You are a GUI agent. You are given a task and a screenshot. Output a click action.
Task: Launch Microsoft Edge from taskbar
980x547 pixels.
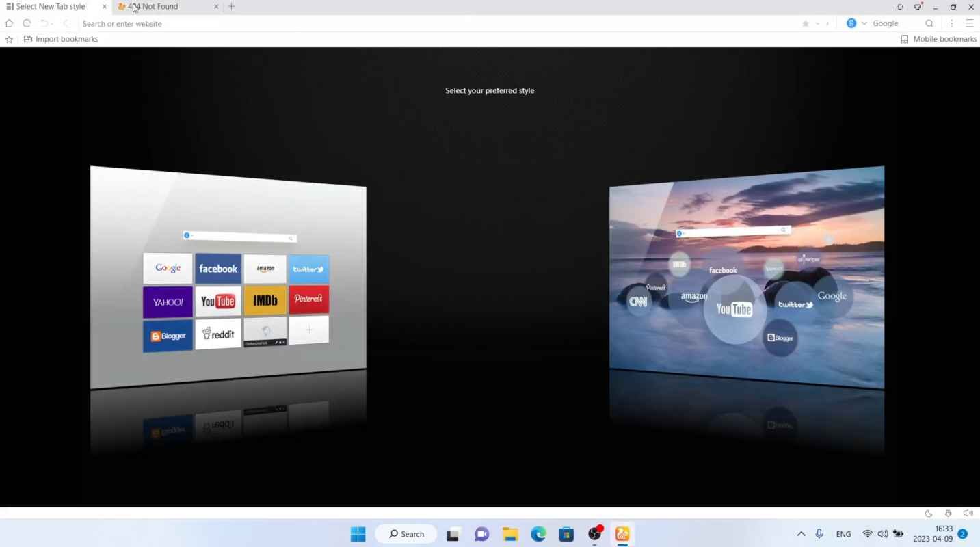pyautogui.click(x=538, y=534)
